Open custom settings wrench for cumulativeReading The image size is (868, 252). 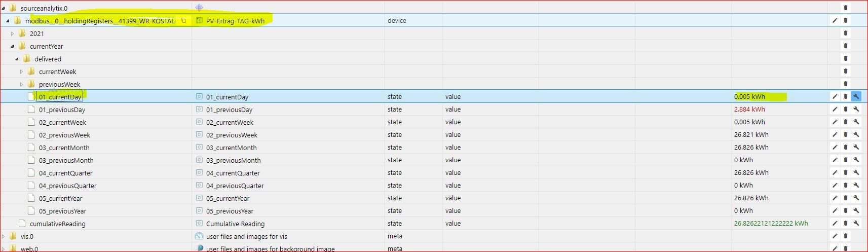(x=856, y=223)
